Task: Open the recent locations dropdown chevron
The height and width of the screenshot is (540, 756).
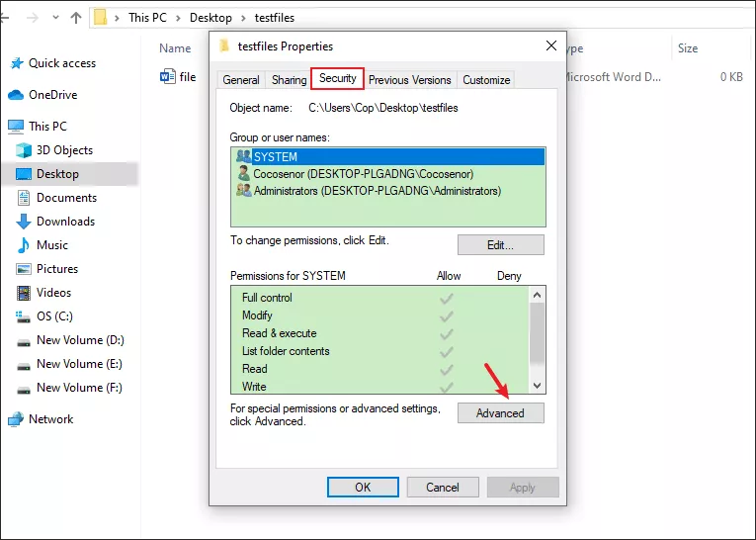Action: [55, 18]
